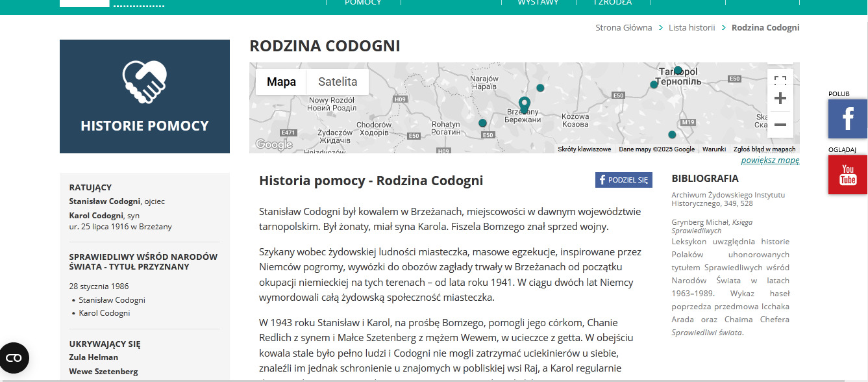This screenshot has width=868, height=382.
Task: Click Warunki map terms link
Action: [713, 149]
